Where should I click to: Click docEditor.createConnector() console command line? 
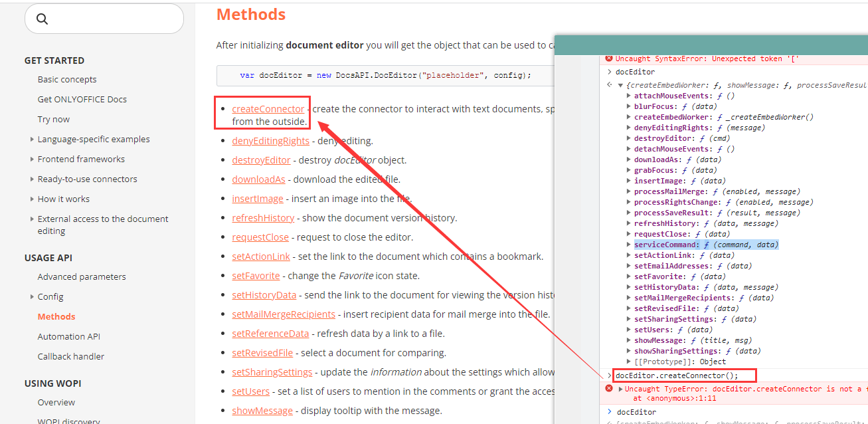click(677, 375)
